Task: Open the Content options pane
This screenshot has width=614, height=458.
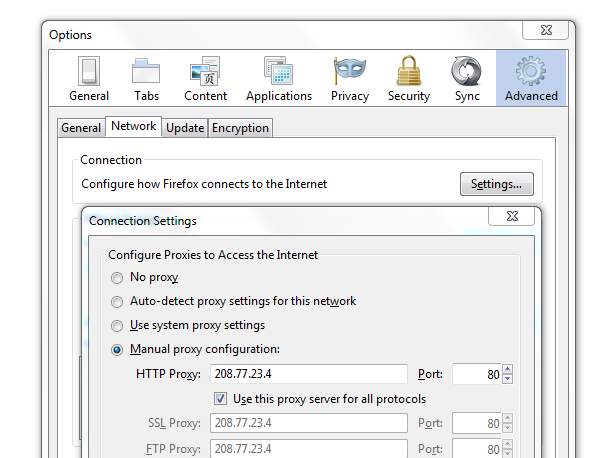Action: coord(205,79)
